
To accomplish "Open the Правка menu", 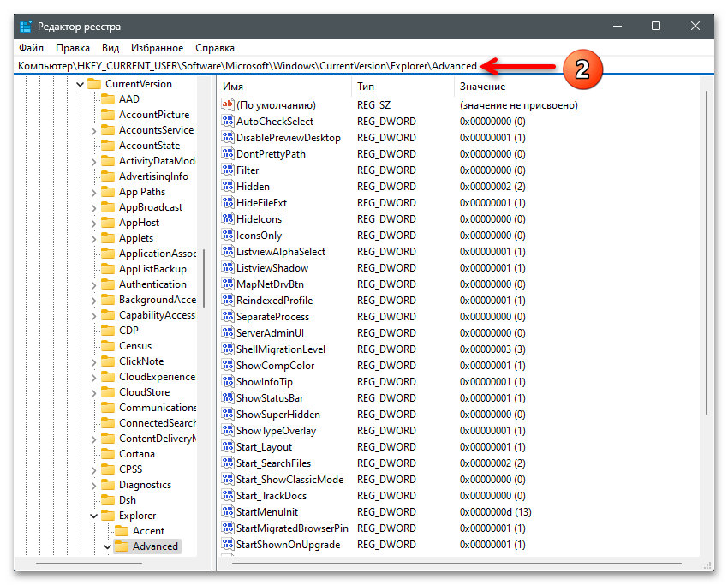I will point(73,48).
